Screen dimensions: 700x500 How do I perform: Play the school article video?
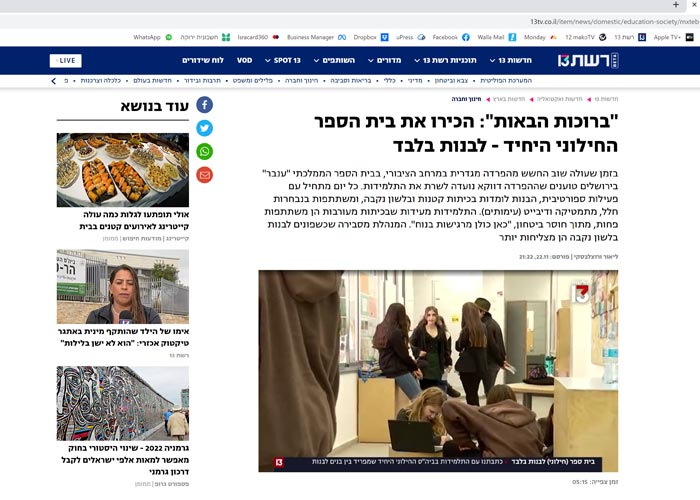pyautogui.click(x=438, y=370)
